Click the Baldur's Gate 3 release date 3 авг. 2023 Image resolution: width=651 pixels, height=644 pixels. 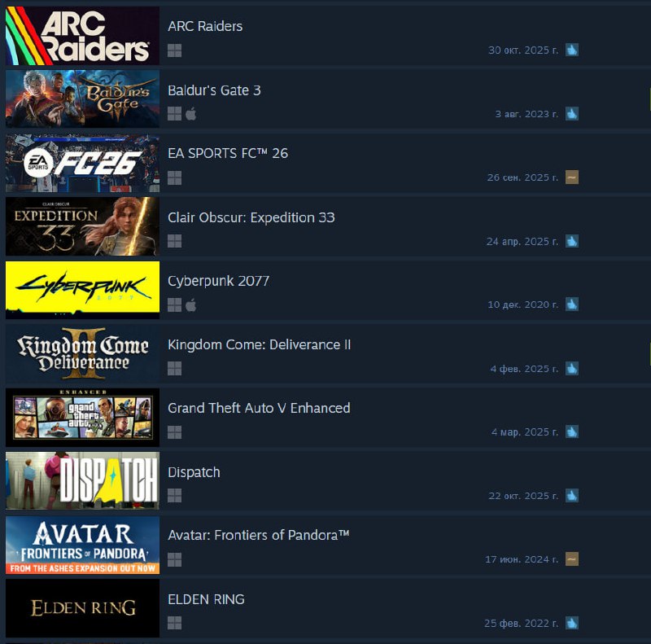point(526,114)
